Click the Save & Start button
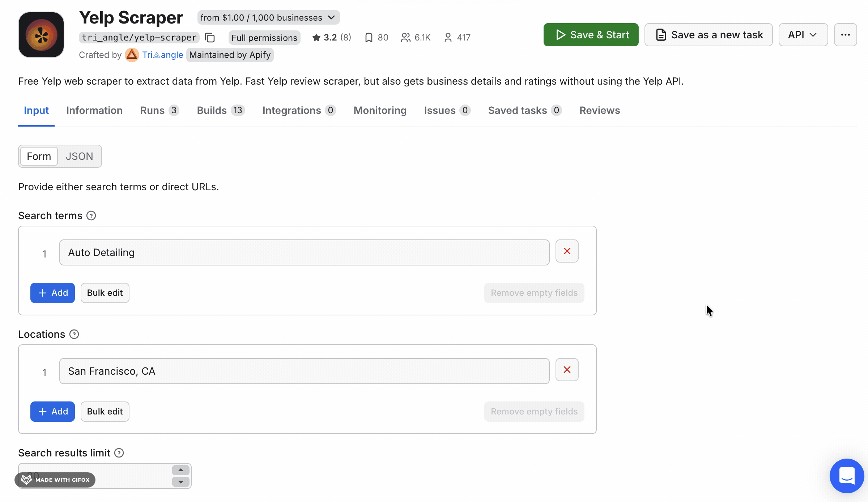This screenshot has height=502, width=868. coord(591,35)
